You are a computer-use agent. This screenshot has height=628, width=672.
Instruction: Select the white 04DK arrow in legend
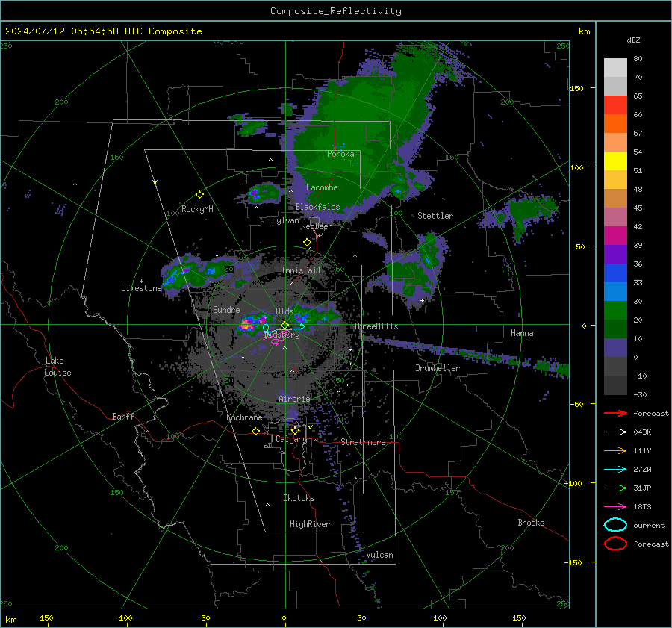click(x=615, y=432)
